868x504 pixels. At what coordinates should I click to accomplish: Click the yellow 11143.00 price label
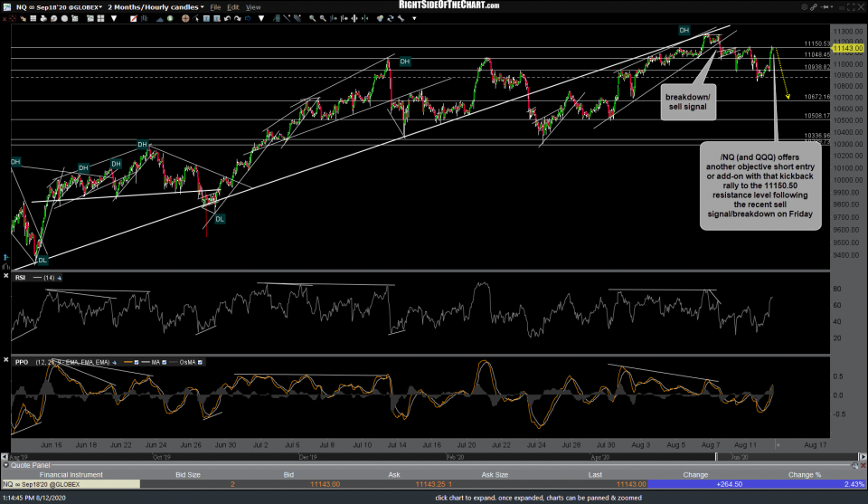(848, 48)
